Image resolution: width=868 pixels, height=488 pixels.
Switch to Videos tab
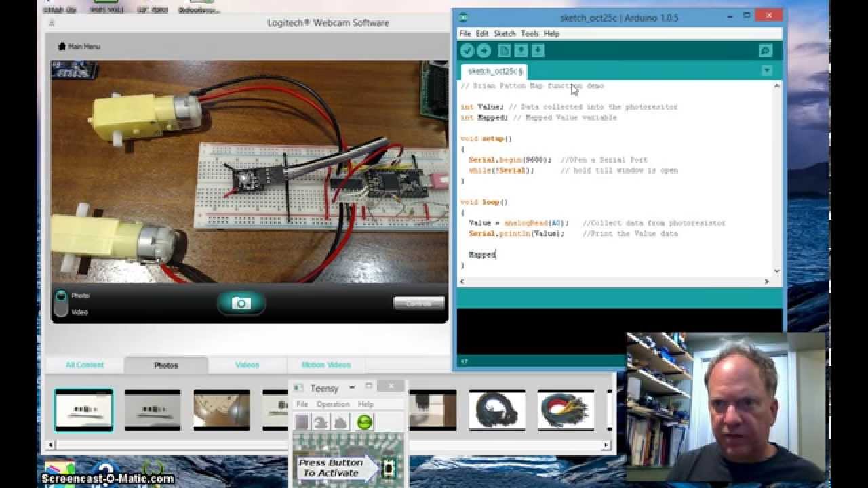point(248,365)
